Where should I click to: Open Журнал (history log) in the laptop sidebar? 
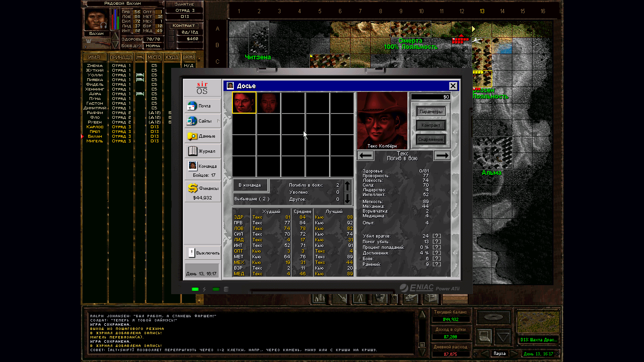coord(203,151)
